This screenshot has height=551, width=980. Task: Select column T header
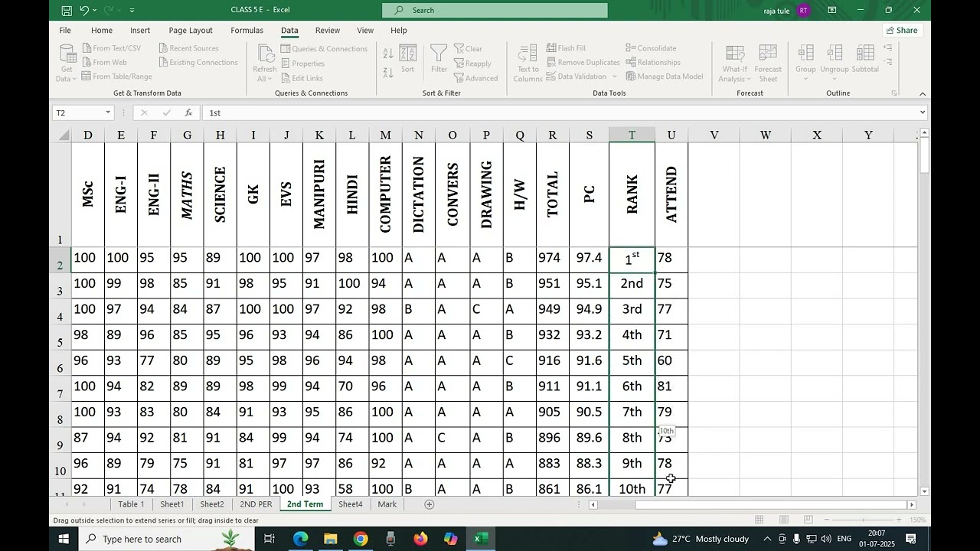coord(632,135)
